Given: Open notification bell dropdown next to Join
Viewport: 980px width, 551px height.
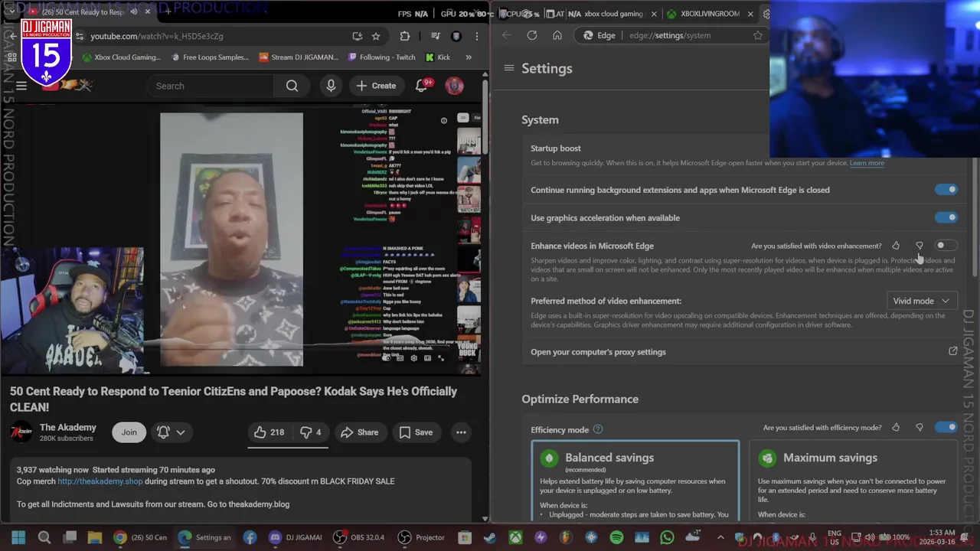Looking at the screenshot, I should [x=171, y=432].
